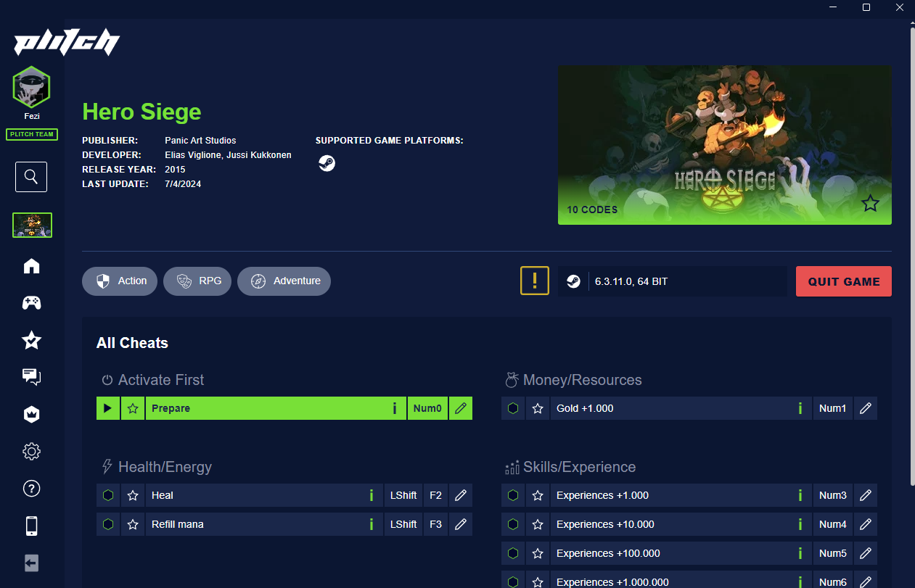Image resolution: width=915 pixels, height=588 pixels.
Task: Open the 6.3.11.0, 64 BIT version selector
Action: click(673, 281)
